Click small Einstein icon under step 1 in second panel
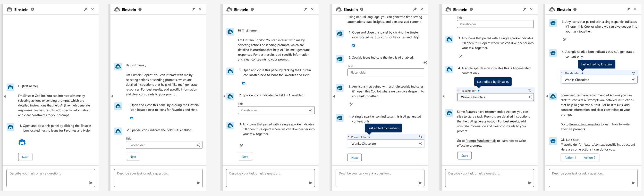The width and height of the screenshot is (644, 196). click(x=132, y=118)
